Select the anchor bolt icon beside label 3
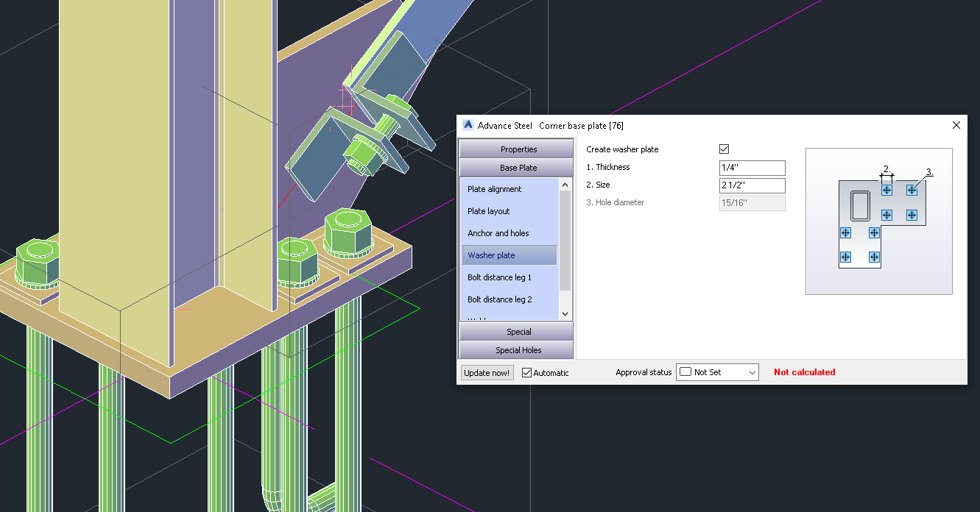Viewport: 980px width, 512px height. 912,189
